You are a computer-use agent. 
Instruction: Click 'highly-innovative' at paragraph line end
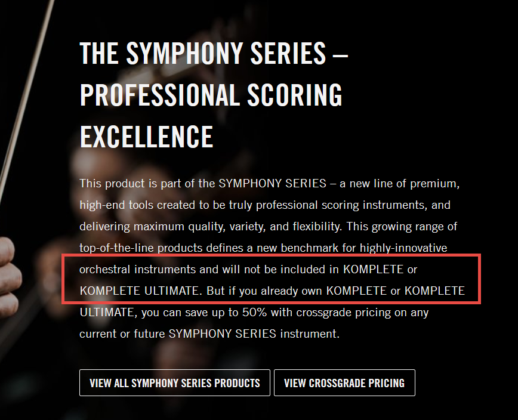click(403, 248)
